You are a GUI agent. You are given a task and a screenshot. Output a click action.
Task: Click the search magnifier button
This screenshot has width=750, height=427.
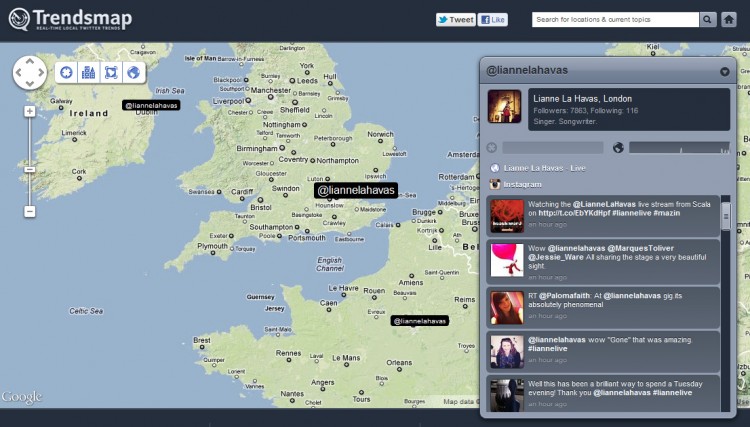pos(707,20)
